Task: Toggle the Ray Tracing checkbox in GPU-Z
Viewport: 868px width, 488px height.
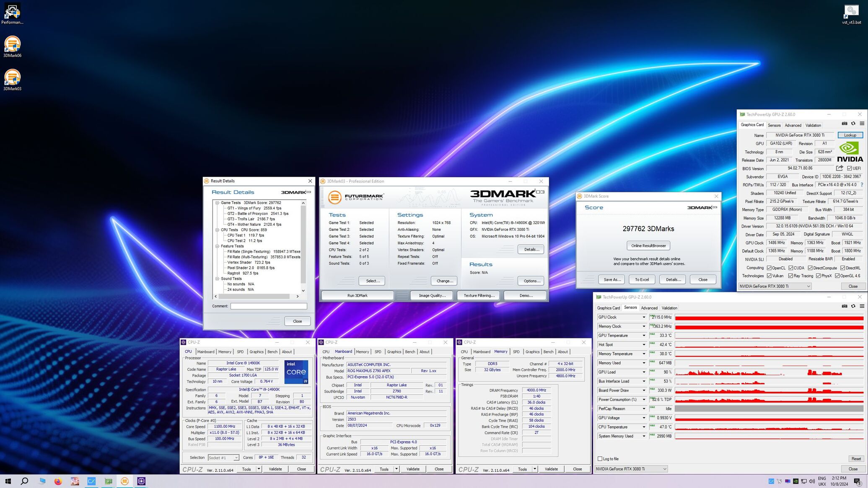Action: point(790,276)
